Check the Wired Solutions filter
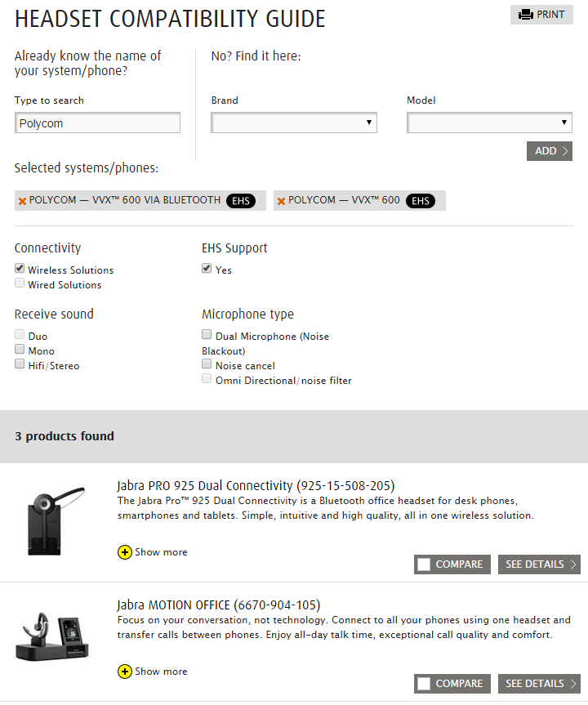This screenshot has height=705, width=588. 20,283
